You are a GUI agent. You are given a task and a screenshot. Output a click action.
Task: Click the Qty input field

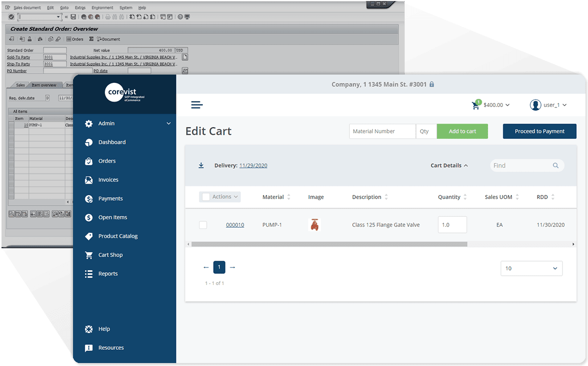[x=426, y=131]
